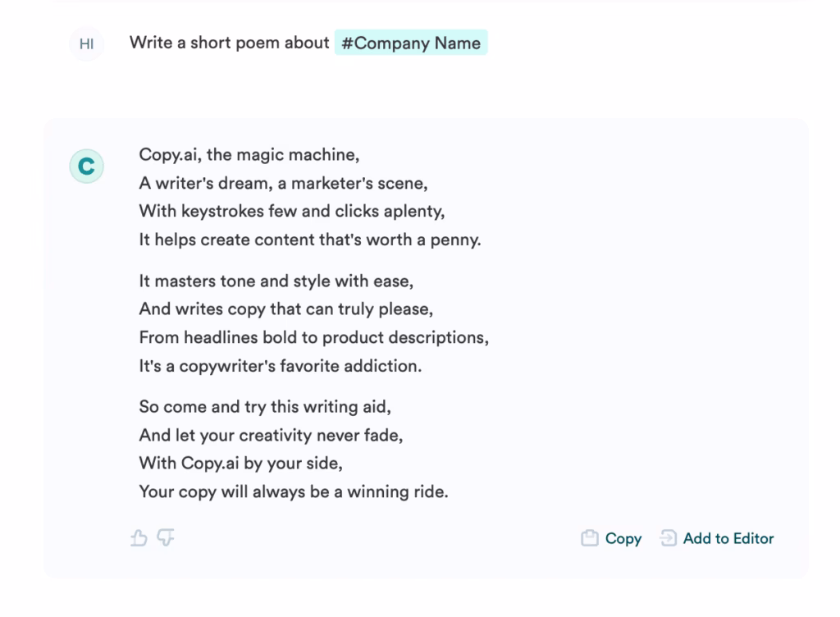
Task: Click the final line ending 'a winning ride.'
Action: tap(294, 493)
